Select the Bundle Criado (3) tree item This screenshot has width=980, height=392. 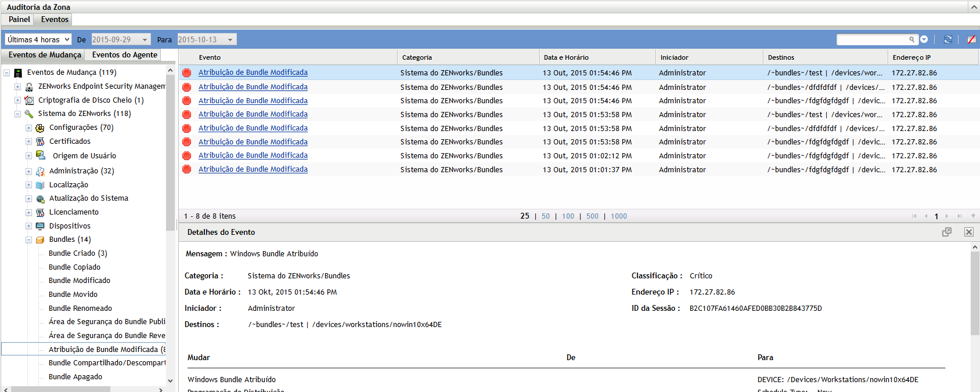click(x=78, y=253)
